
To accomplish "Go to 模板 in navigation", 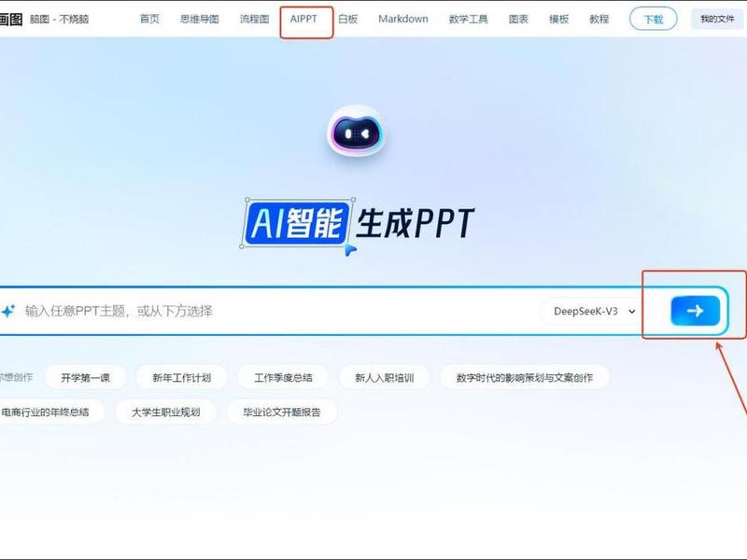I will pyautogui.click(x=558, y=19).
